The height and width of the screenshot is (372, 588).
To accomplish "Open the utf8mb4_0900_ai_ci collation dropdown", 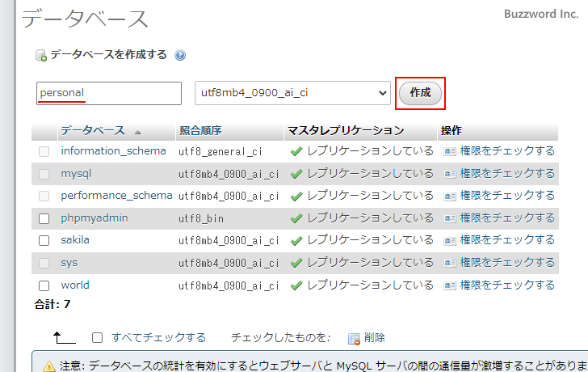I will pyautogui.click(x=293, y=93).
